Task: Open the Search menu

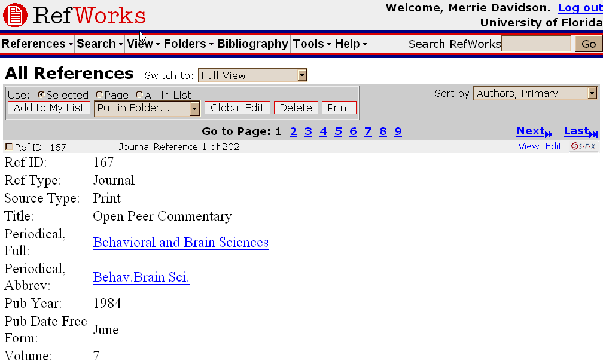Action: [99, 44]
